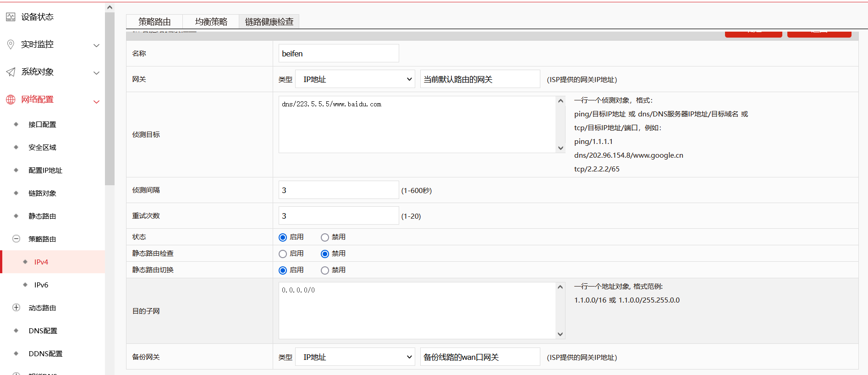
Task: Click the 侦测间隔 input field
Action: pos(339,190)
